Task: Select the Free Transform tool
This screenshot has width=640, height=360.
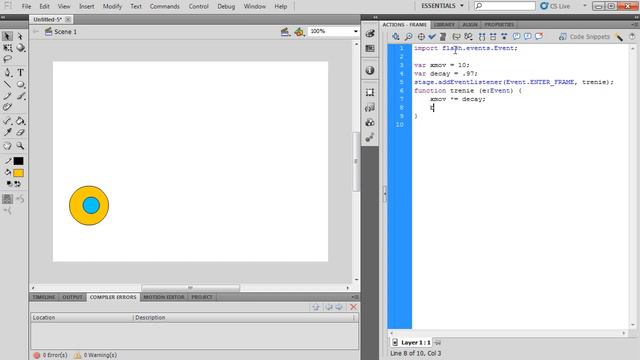Action: tap(7, 48)
